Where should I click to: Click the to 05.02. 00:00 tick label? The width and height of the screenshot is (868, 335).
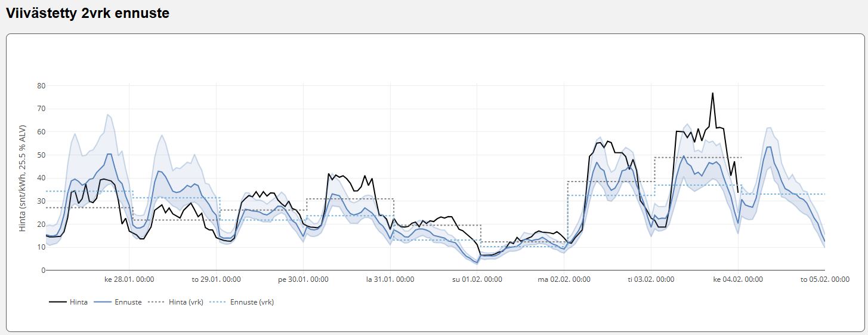point(825,279)
